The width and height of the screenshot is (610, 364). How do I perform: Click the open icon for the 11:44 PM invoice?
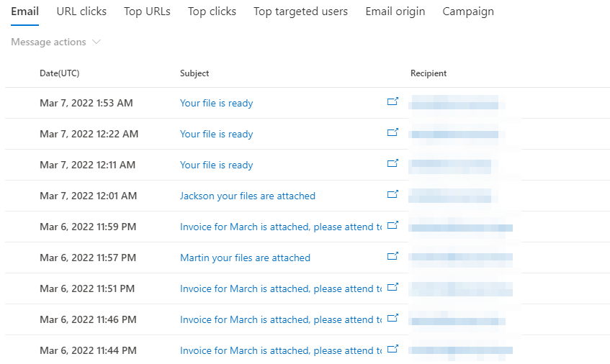tap(393, 348)
